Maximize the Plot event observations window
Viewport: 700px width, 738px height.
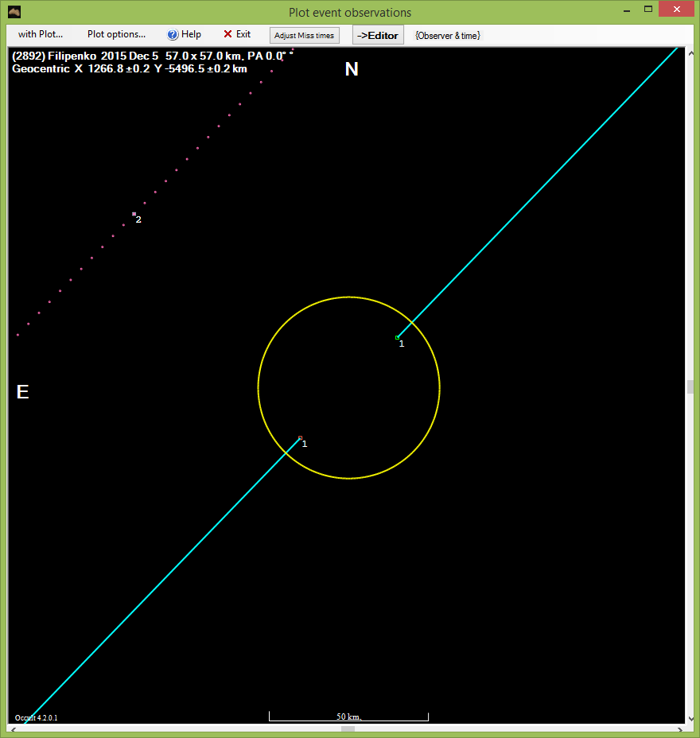click(x=648, y=10)
